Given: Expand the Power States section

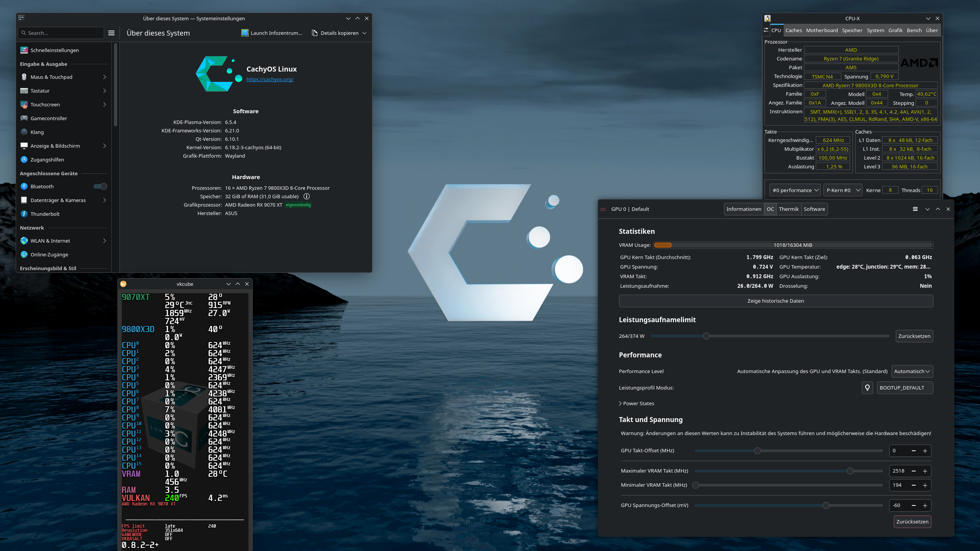Looking at the screenshot, I should click(637, 403).
